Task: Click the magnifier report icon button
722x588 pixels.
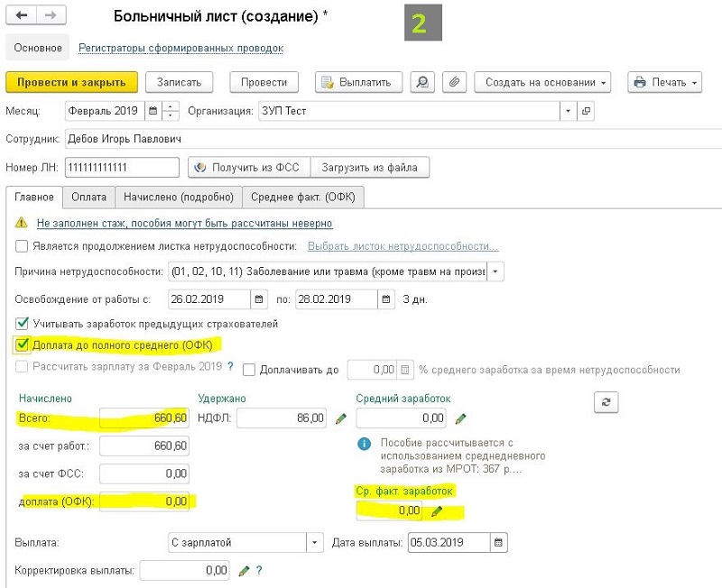Action: (x=421, y=82)
